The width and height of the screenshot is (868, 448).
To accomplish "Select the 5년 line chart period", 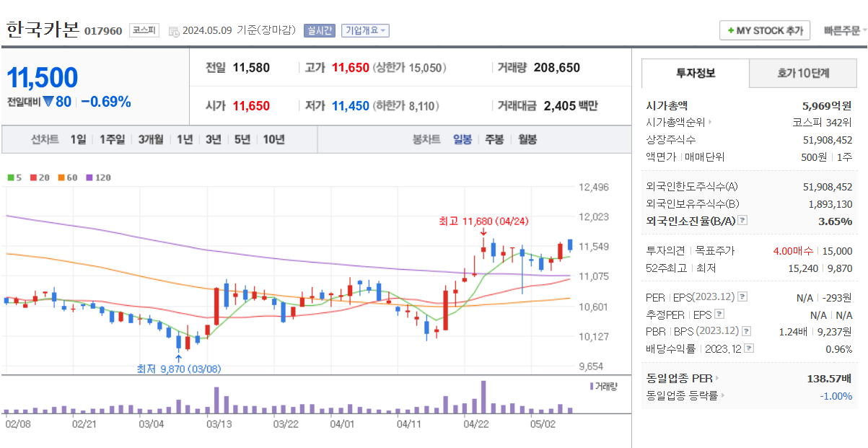I will (x=242, y=139).
